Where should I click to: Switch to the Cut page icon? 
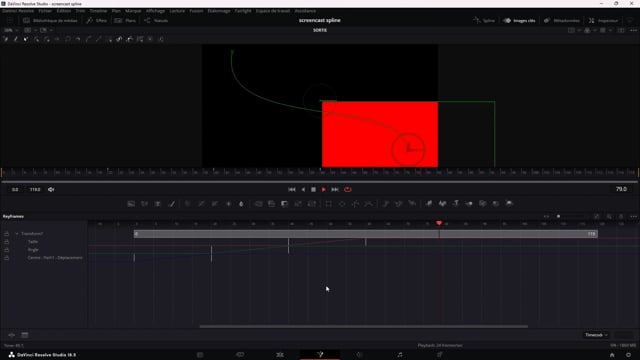coord(240,355)
